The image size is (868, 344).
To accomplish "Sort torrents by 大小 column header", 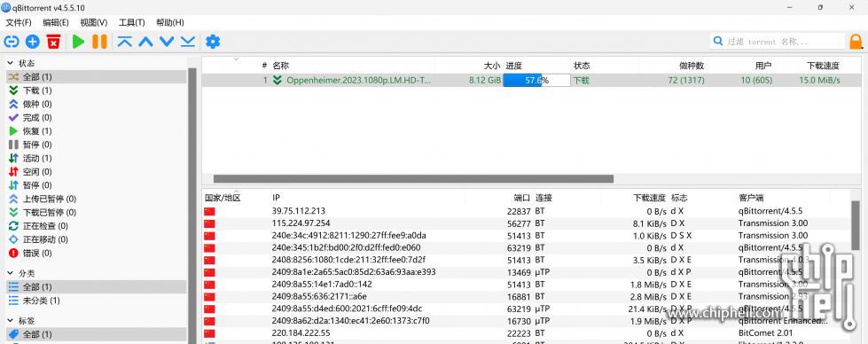I will (x=491, y=66).
